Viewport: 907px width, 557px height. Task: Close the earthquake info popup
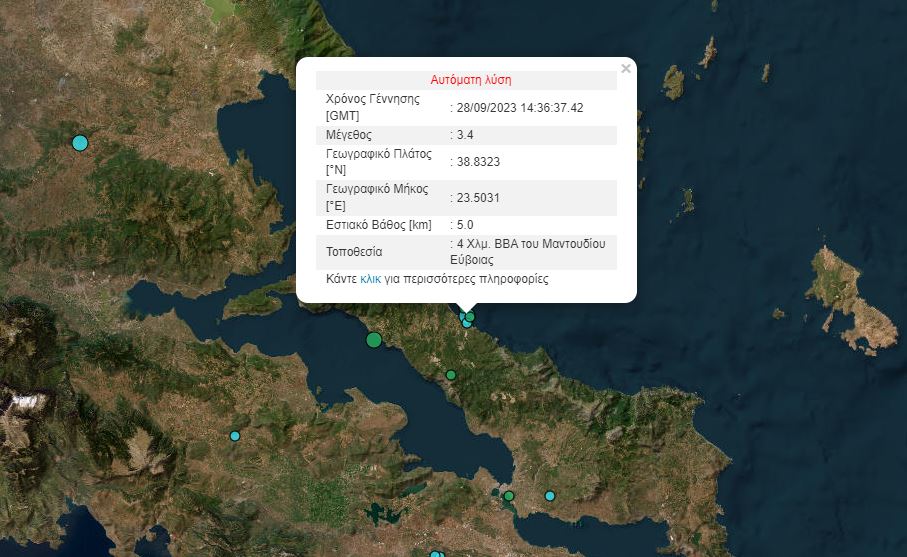(x=626, y=69)
